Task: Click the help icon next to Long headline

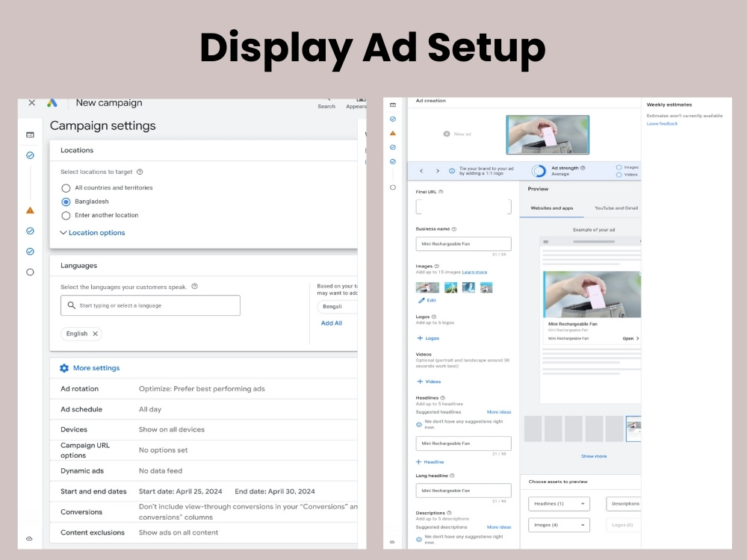Action: click(452, 476)
